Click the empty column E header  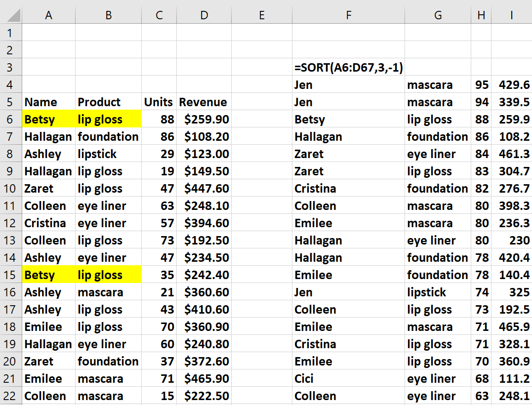coord(262,15)
